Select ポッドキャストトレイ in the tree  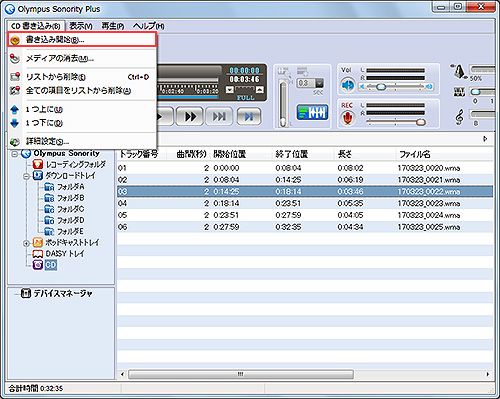click(72, 243)
